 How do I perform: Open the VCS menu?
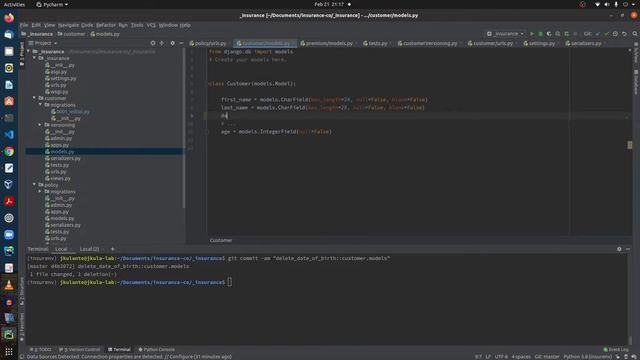(x=151, y=25)
